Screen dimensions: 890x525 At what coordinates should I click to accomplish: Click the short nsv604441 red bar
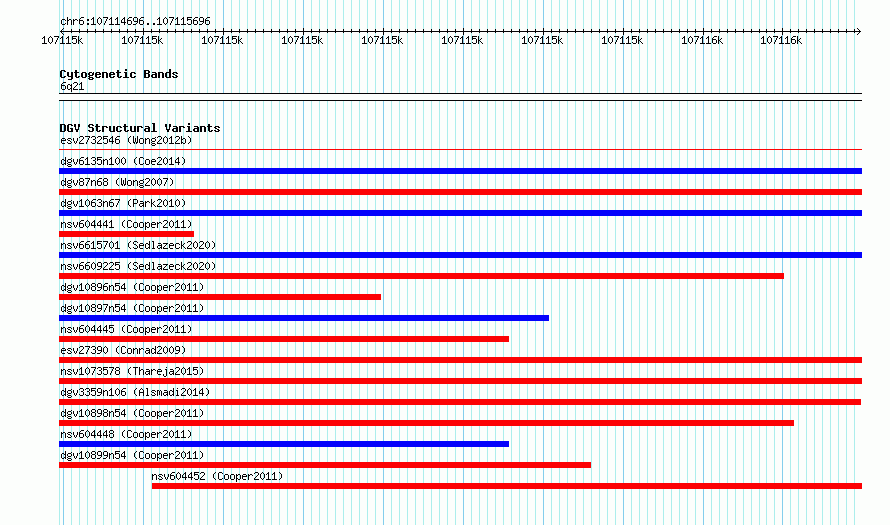pyautogui.click(x=127, y=234)
